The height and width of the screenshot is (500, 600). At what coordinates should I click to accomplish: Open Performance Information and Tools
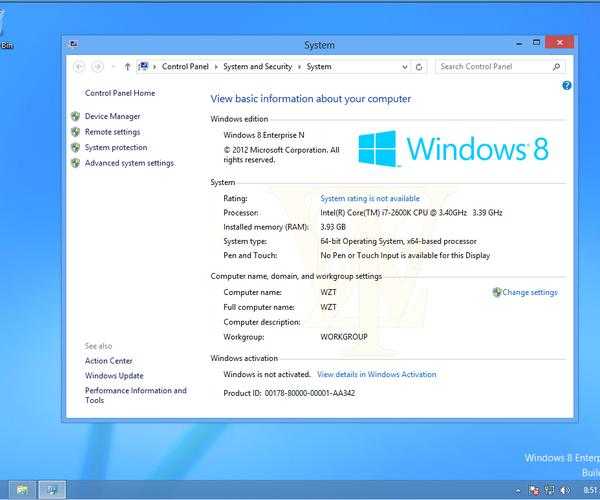[135, 395]
